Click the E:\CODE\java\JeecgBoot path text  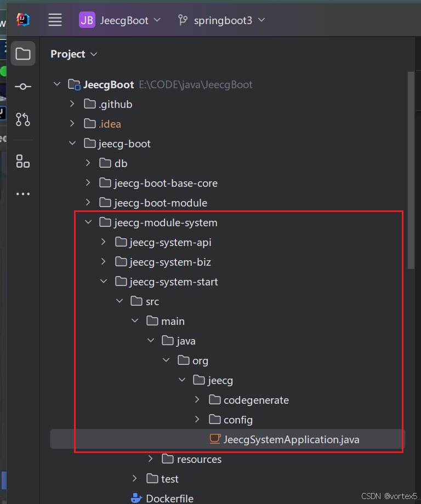196,85
